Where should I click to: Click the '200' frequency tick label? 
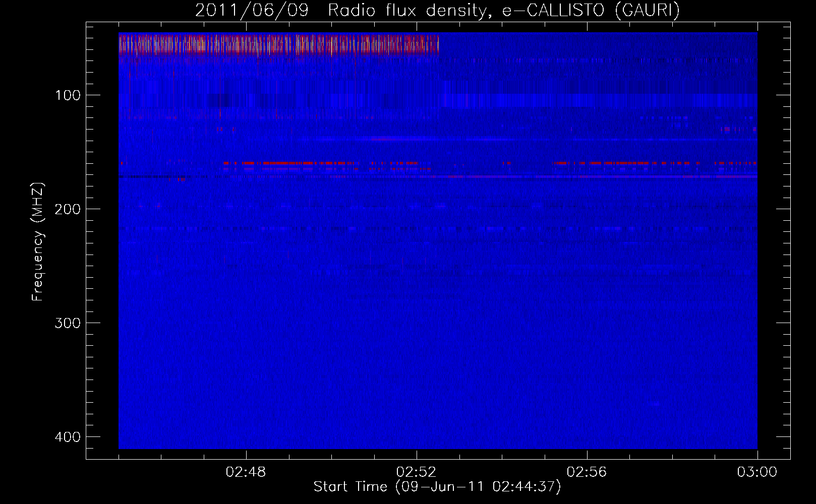click(x=67, y=209)
